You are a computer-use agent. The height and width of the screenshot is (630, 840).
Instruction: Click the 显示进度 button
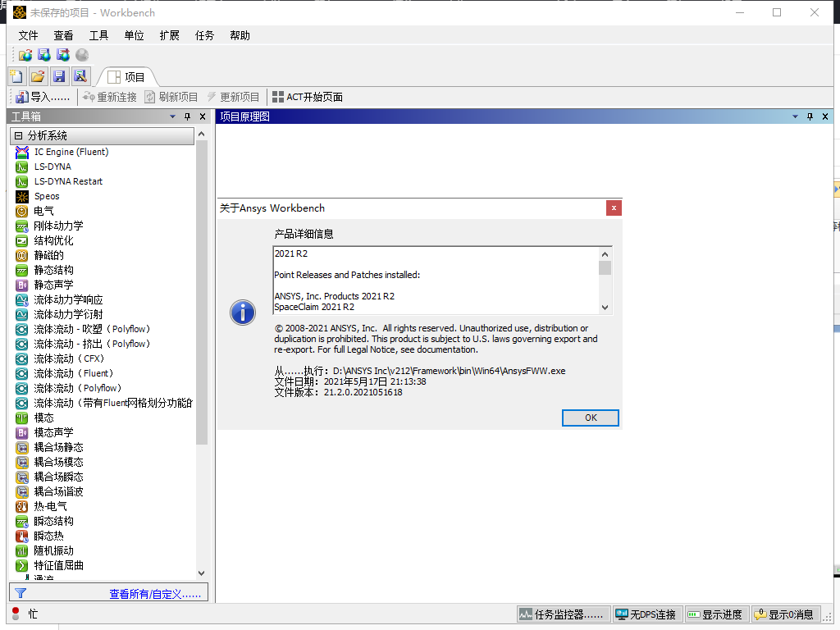717,614
